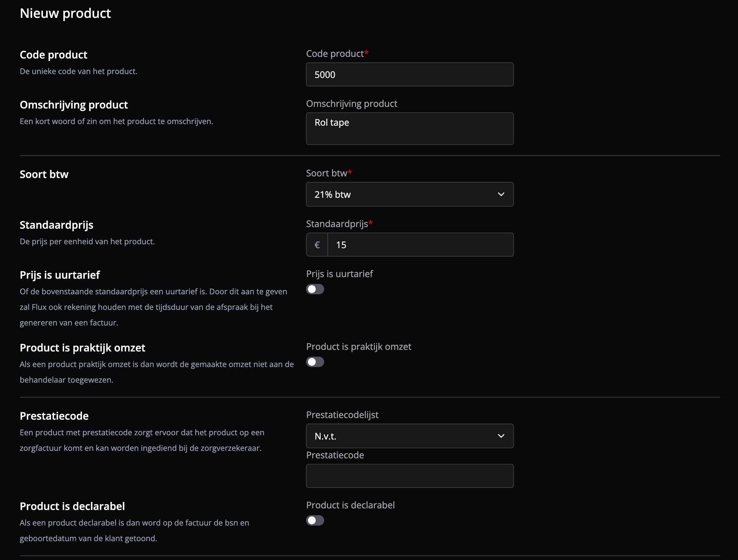Click the Product is declarabel toggle label
The image size is (738, 560).
pos(350,505)
